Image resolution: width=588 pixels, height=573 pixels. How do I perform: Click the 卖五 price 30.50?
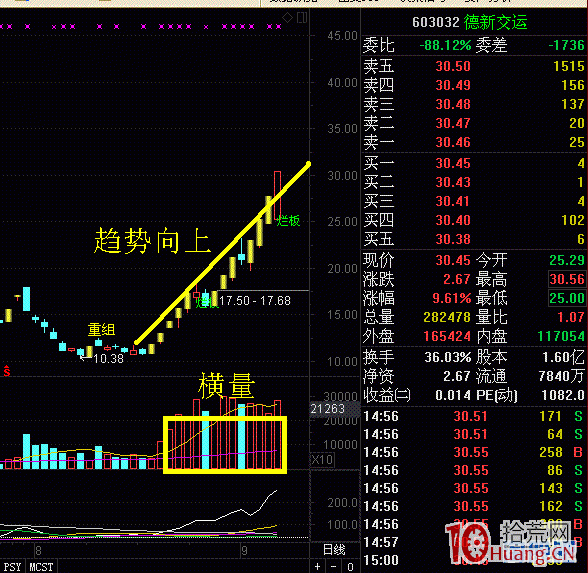coord(453,66)
